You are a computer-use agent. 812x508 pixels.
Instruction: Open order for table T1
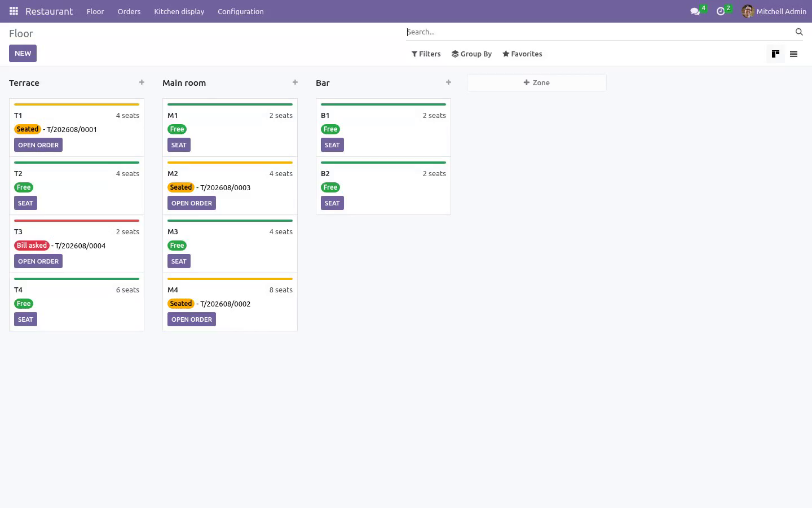tap(38, 145)
